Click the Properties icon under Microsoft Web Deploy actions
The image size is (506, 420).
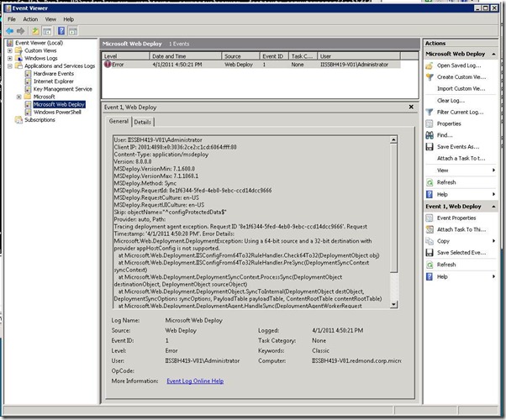pyautogui.click(x=430, y=123)
